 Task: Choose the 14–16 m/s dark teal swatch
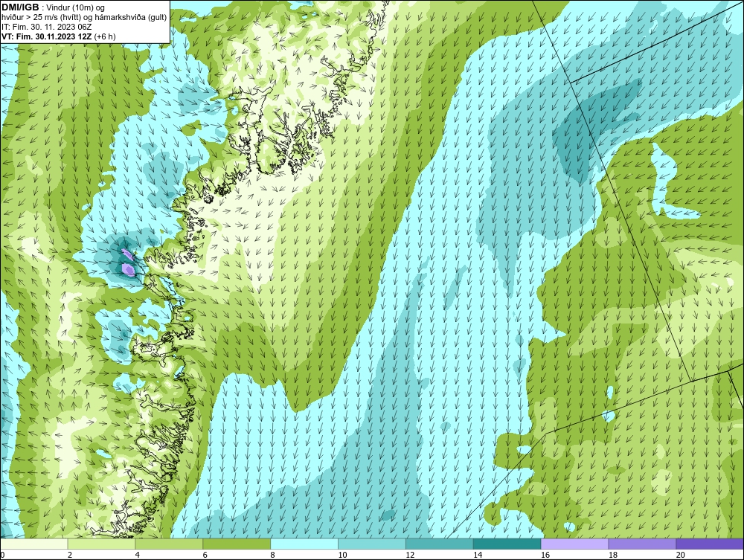pyautogui.click(x=507, y=544)
